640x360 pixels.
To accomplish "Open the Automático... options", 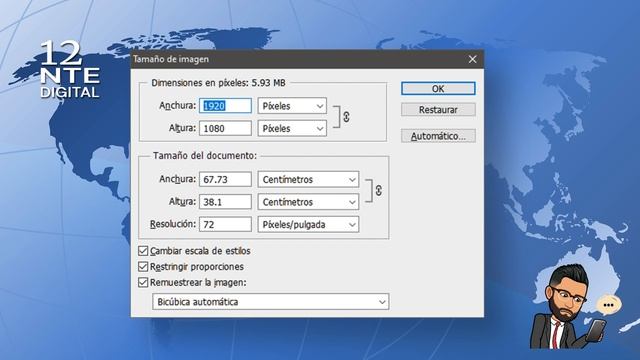I will tap(438, 136).
